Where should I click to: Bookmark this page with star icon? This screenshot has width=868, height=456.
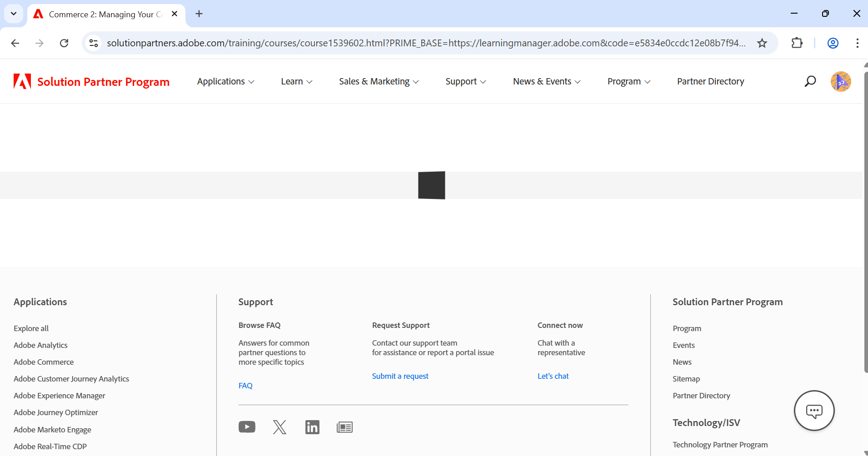762,43
